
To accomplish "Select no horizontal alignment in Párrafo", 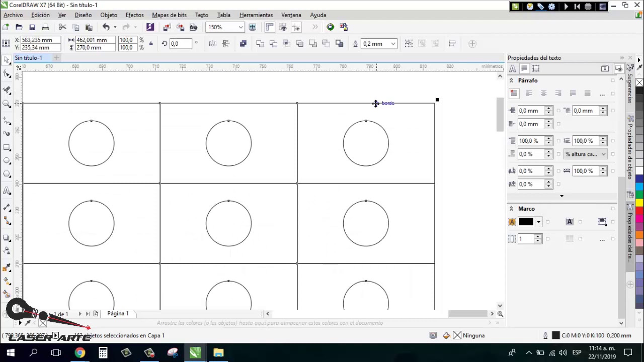I will pyautogui.click(x=514, y=94).
